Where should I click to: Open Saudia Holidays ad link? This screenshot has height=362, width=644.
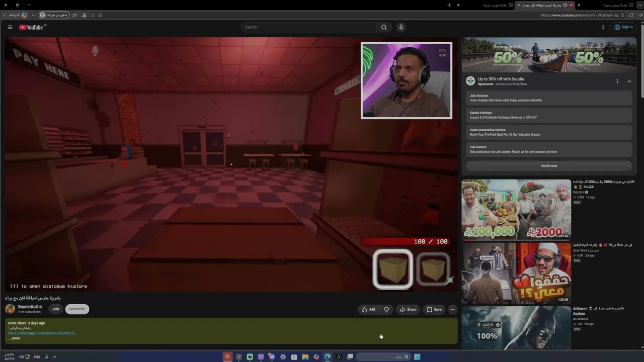pos(549,115)
